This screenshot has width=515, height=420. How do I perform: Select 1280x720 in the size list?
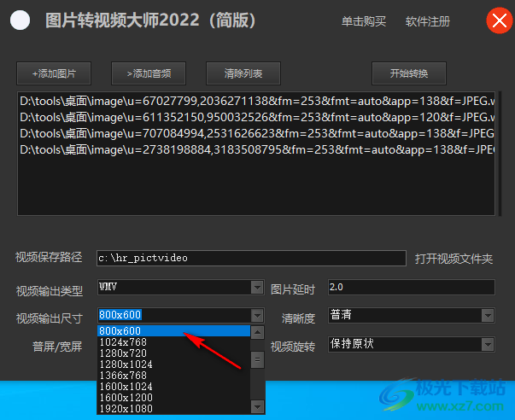click(x=174, y=353)
